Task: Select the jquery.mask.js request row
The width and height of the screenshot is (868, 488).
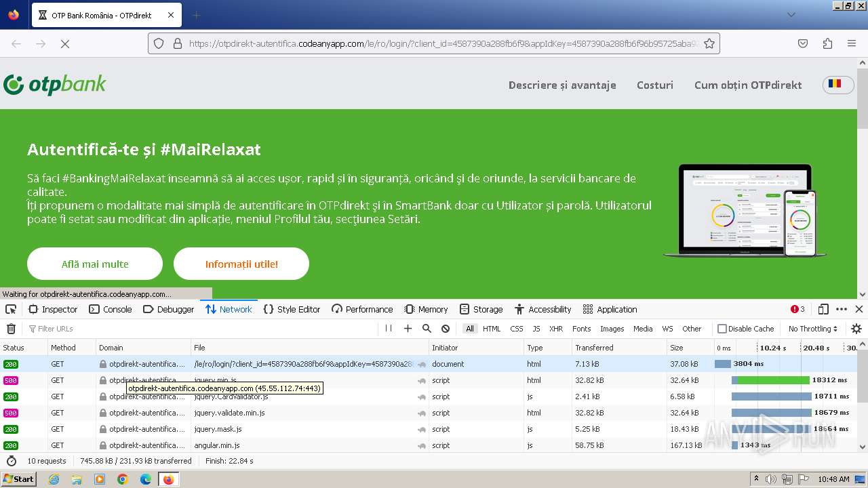Action: [x=429, y=429]
